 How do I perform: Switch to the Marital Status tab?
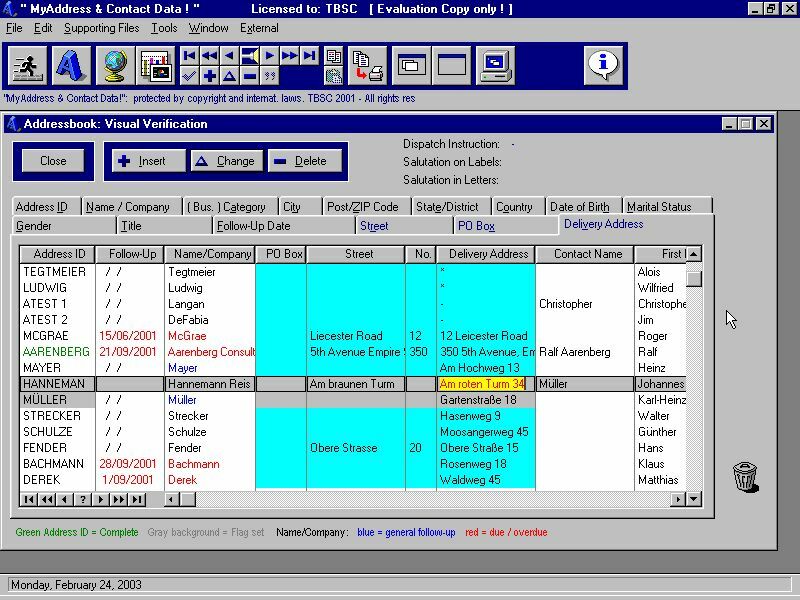coord(667,207)
